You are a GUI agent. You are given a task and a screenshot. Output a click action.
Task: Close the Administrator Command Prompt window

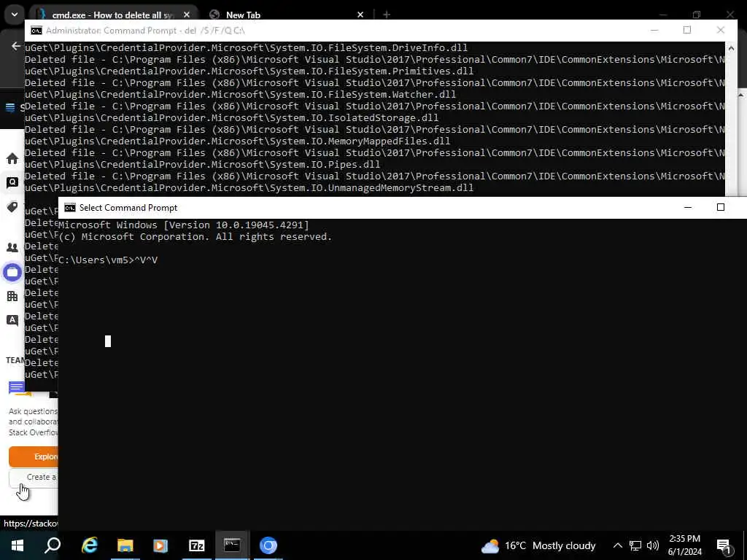click(x=720, y=30)
